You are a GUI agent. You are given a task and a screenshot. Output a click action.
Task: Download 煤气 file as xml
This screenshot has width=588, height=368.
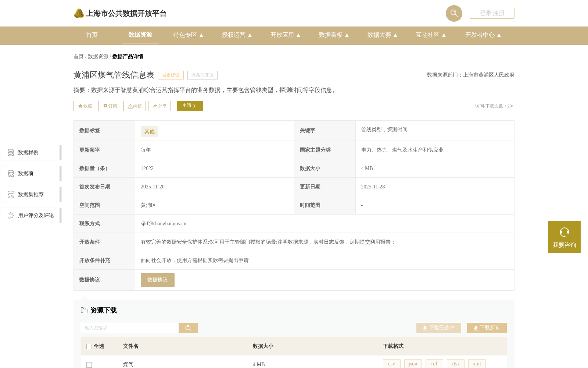click(477, 364)
